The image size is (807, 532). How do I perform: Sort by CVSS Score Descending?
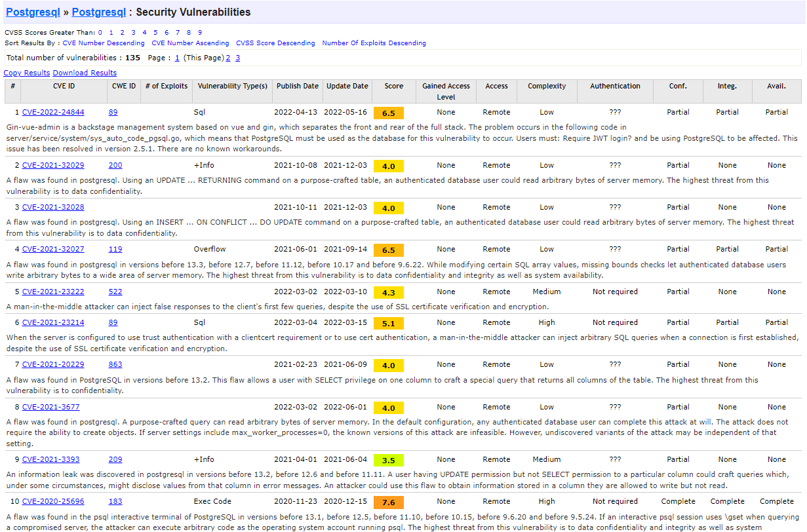pyautogui.click(x=275, y=43)
